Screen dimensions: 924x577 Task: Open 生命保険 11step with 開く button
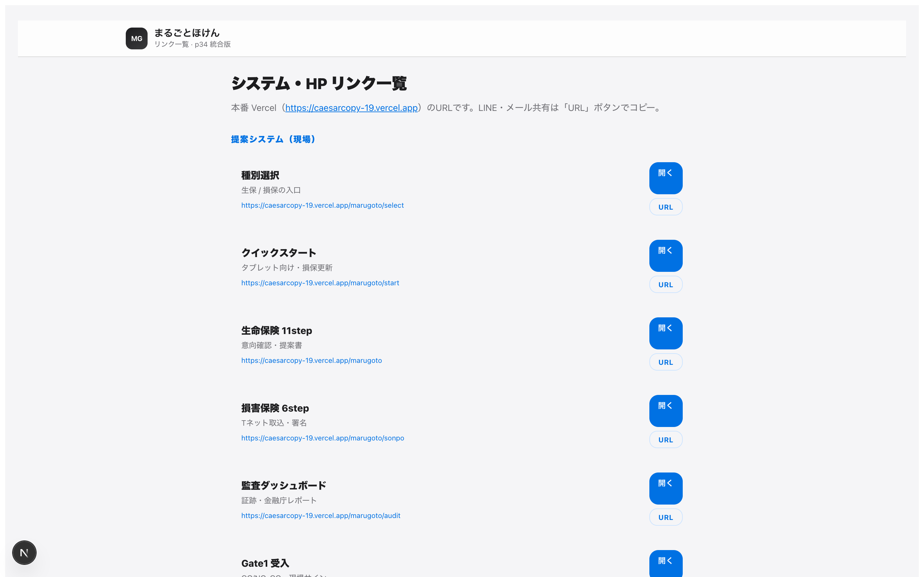click(x=665, y=333)
